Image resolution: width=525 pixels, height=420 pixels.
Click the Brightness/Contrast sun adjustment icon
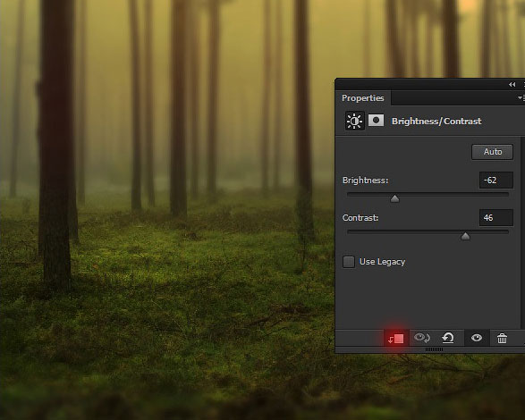[354, 121]
